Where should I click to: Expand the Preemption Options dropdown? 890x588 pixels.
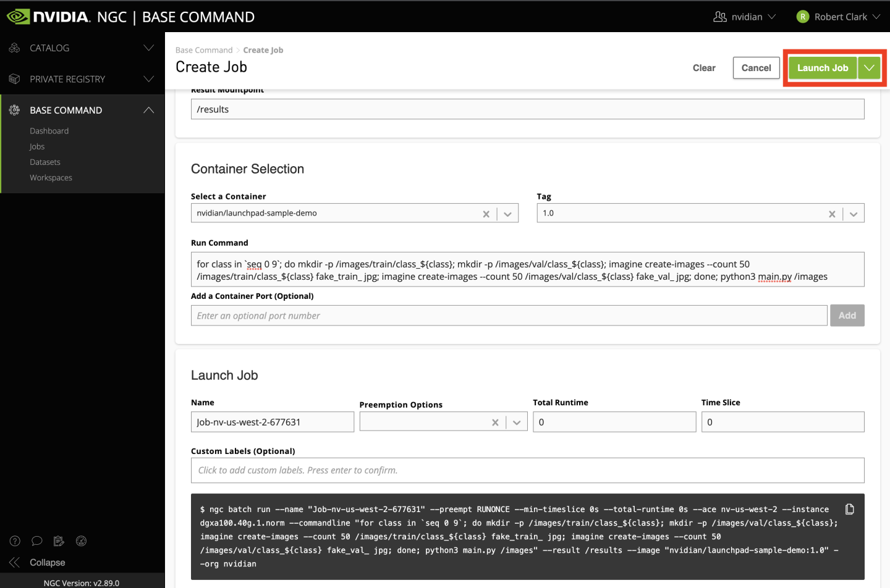click(517, 422)
